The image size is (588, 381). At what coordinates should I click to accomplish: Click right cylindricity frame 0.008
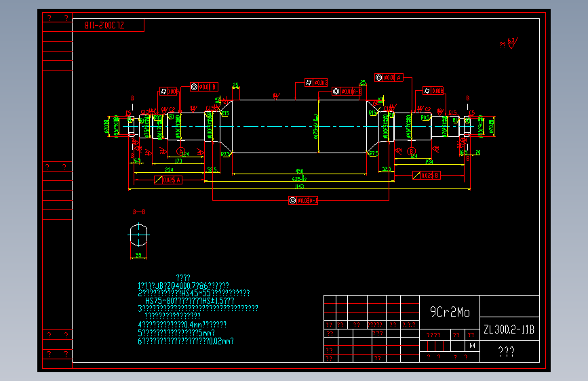coord(433,90)
